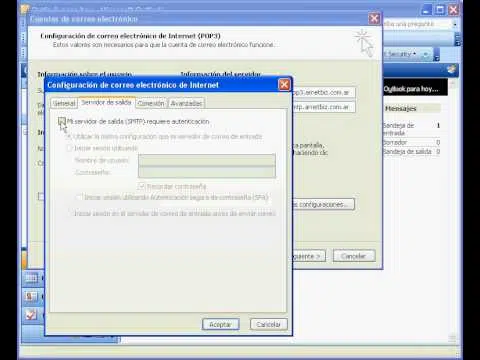Image resolution: width=480 pixels, height=360 pixels.
Task: Close the Configuración de correo electrónico de Internet dialog
Action: tap(284, 85)
